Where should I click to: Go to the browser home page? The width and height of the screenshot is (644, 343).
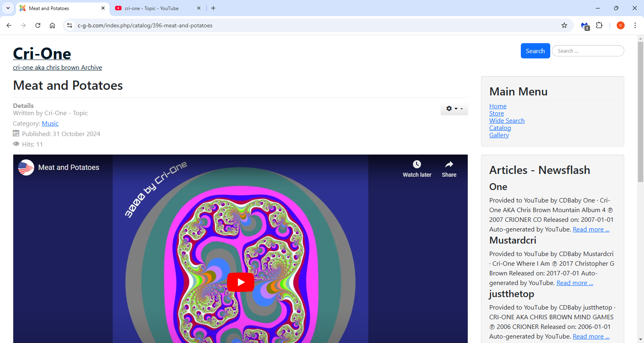coord(52,25)
